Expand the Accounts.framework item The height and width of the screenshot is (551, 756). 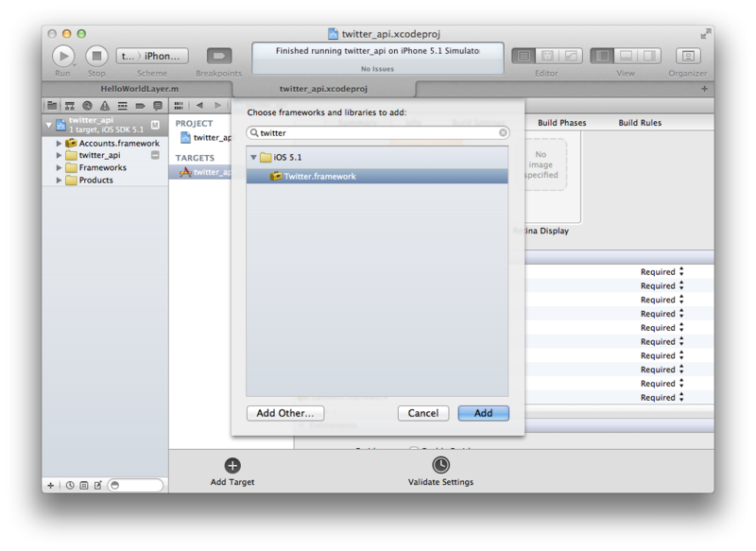[59, 143]
